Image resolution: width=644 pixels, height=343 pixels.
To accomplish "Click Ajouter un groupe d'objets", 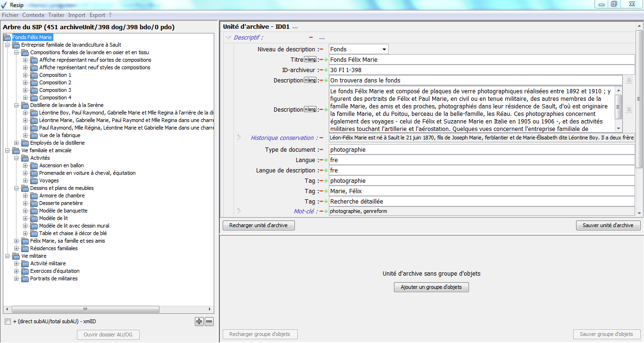I will (431, 287).
